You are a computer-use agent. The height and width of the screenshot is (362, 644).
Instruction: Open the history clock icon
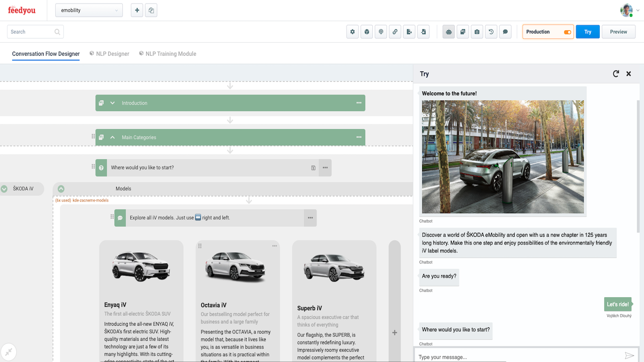[x=491, y=32]
